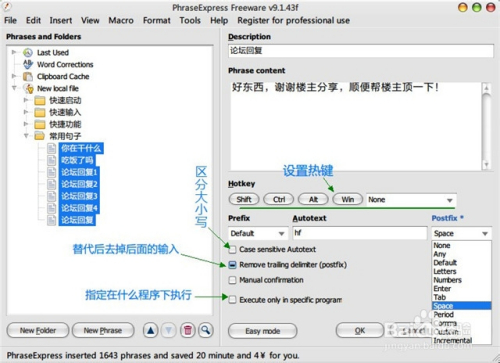Expand the 快速启动 folder
Screen dimensions: 500x363
tap(26, 100)
